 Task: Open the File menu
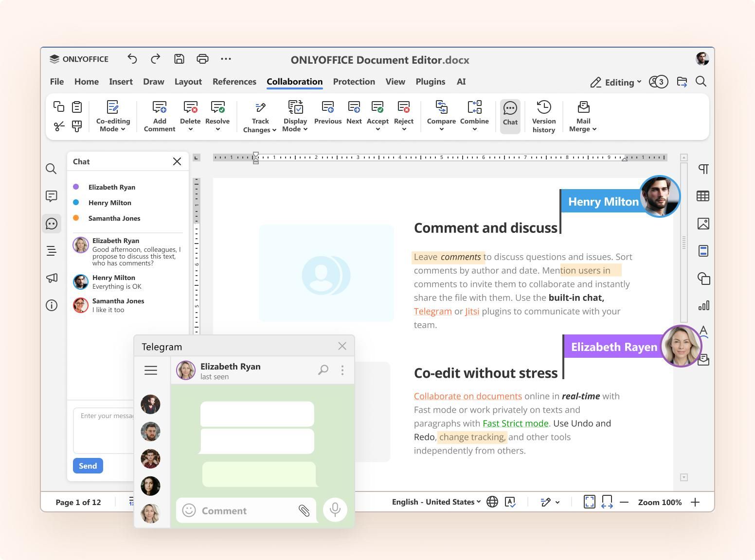point(57,82)
